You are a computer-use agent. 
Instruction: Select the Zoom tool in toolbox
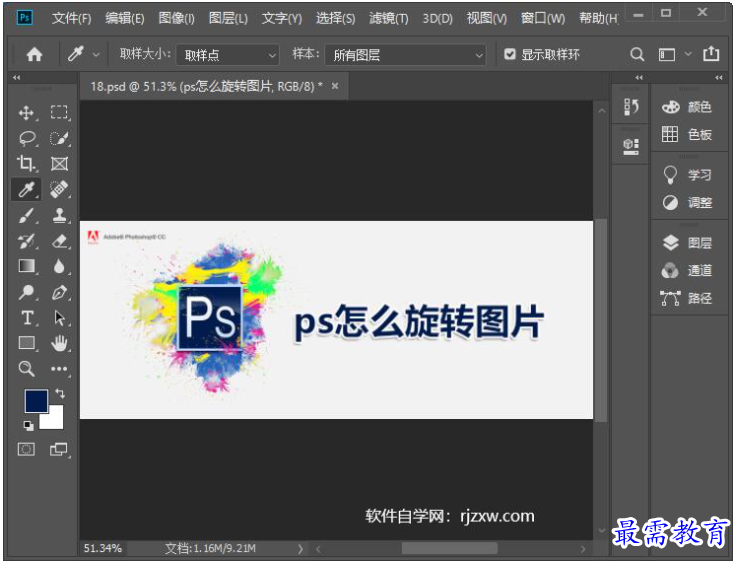tap(26, 369)
